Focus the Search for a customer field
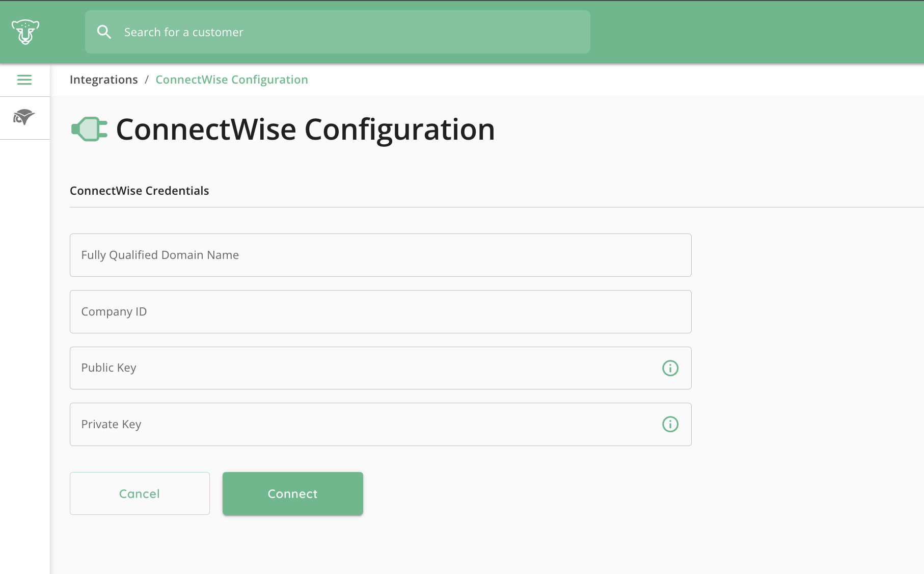 tap(338, 32)
